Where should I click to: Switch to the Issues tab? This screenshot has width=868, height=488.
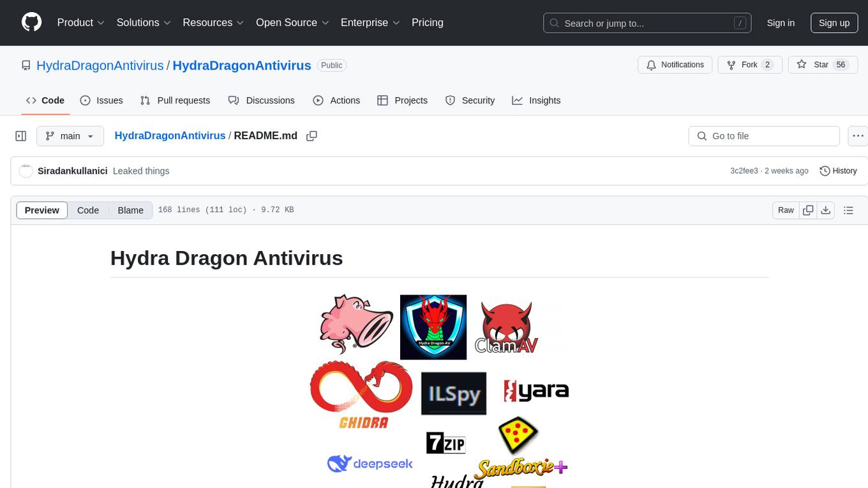pos(101,100)
